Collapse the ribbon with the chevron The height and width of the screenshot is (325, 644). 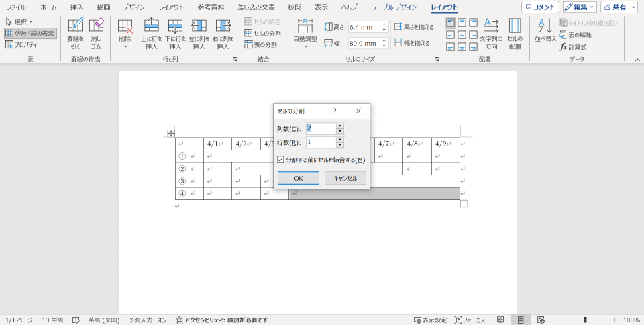(x=637, y=60)
